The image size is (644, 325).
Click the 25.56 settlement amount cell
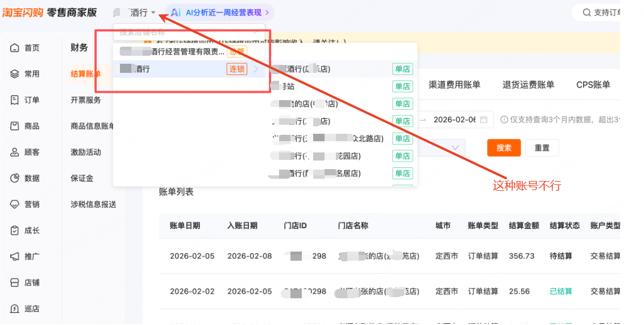click(x=519, y=291)
